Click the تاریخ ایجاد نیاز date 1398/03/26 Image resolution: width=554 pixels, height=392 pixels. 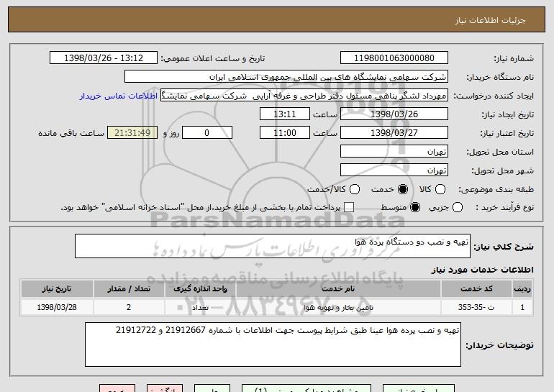point(394,114)
